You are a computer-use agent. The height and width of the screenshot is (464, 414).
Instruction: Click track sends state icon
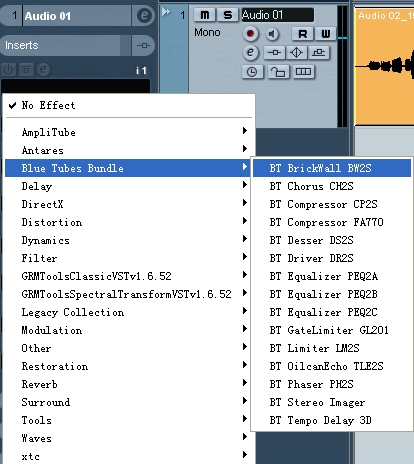[319, 53]
